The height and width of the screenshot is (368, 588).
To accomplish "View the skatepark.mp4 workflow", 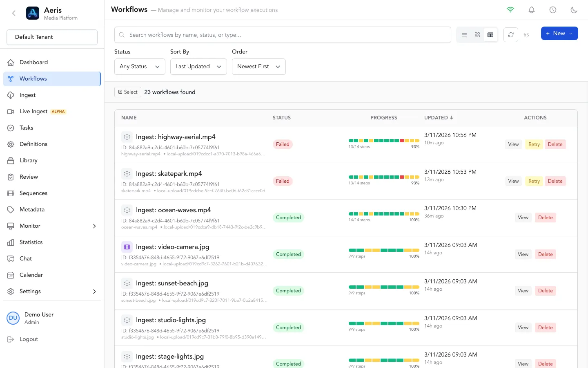I will coord(513,181).
